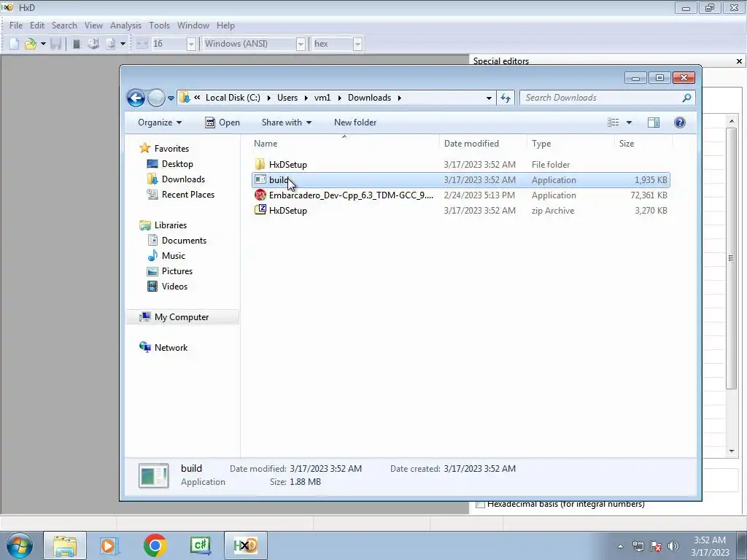Select the HxDSetup folder
747x560 pixels.
click(x=461, y=165)
